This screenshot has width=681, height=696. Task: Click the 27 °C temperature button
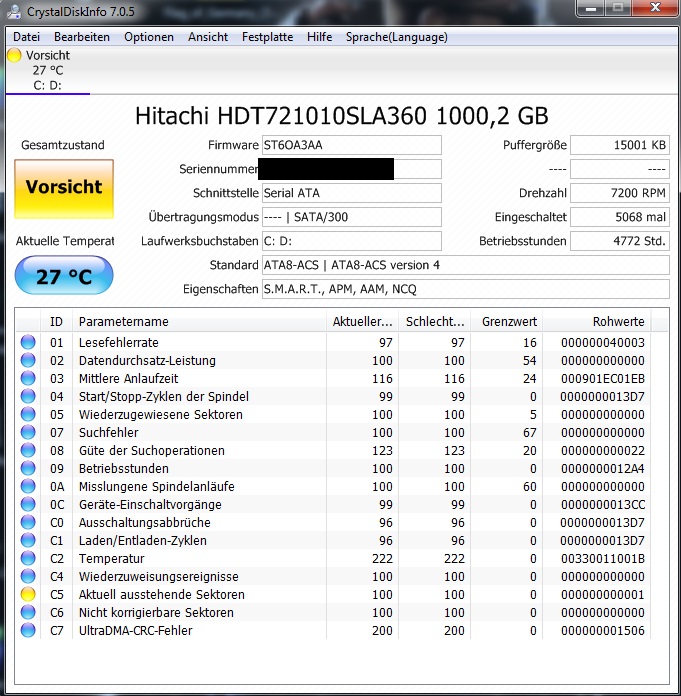click(64, 275)
